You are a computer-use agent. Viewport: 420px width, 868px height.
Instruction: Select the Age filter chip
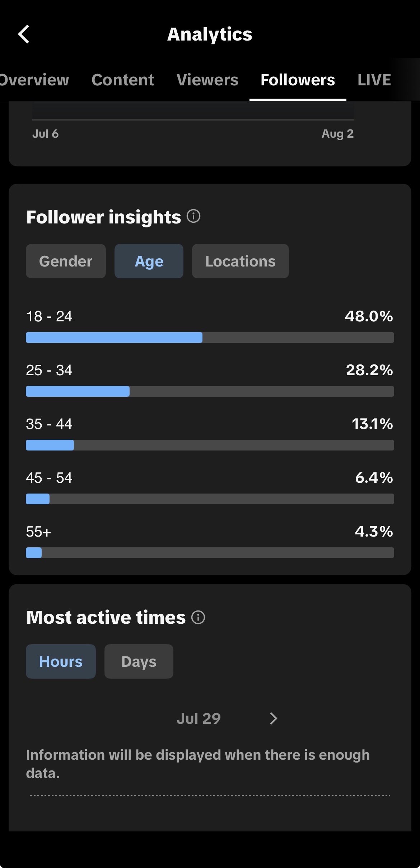pyautogui.click(x=149, y=261)
